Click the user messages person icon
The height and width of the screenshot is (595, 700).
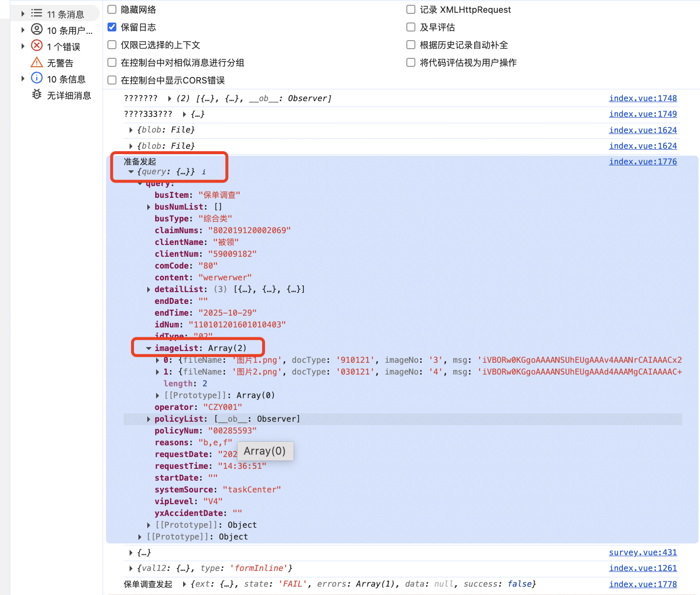pos(37,29)
